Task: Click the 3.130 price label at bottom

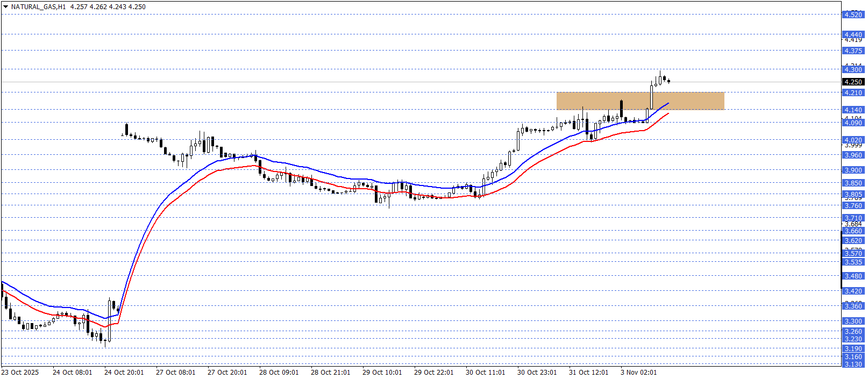Action: tap(852, 364)
